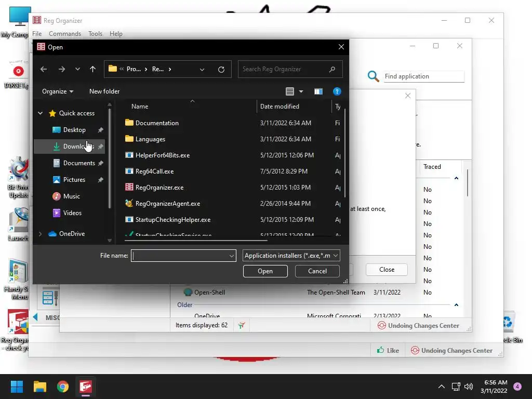This screenshot has width=532, height=399.
Task: Open the volume control in tray
Action: [469, 387]
